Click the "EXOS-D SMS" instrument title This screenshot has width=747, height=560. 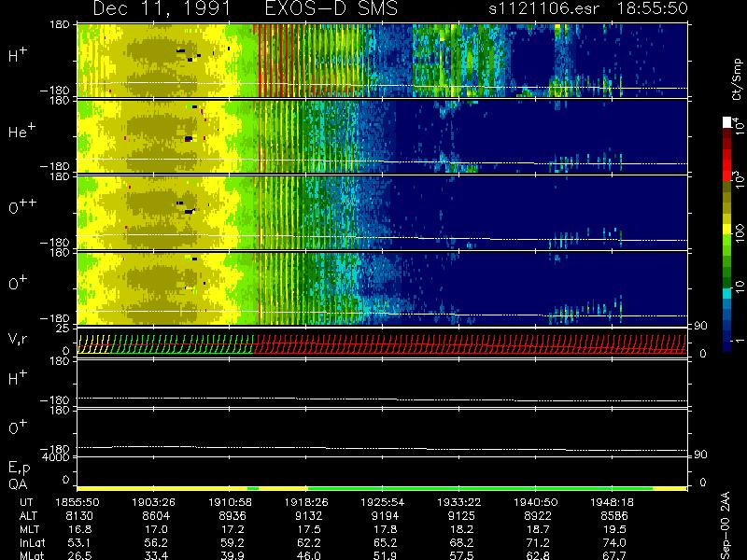click(x=331, y=8)
